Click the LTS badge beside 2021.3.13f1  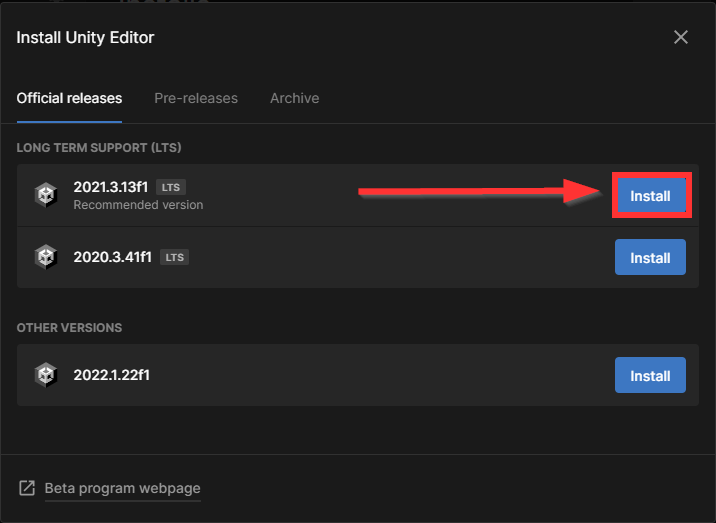(171, 187)
